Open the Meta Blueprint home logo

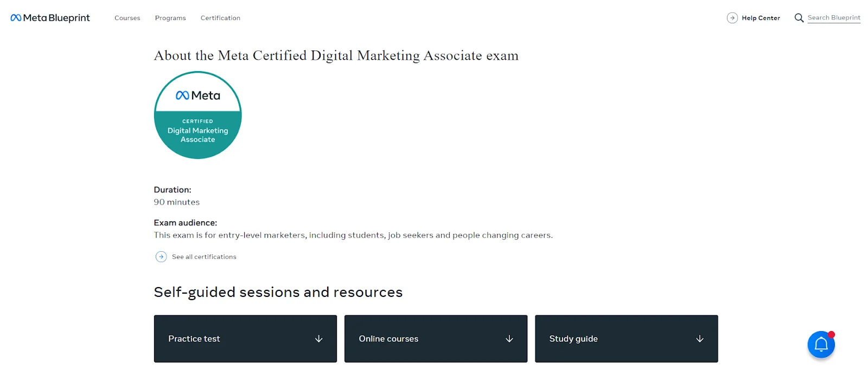point(50,18)
